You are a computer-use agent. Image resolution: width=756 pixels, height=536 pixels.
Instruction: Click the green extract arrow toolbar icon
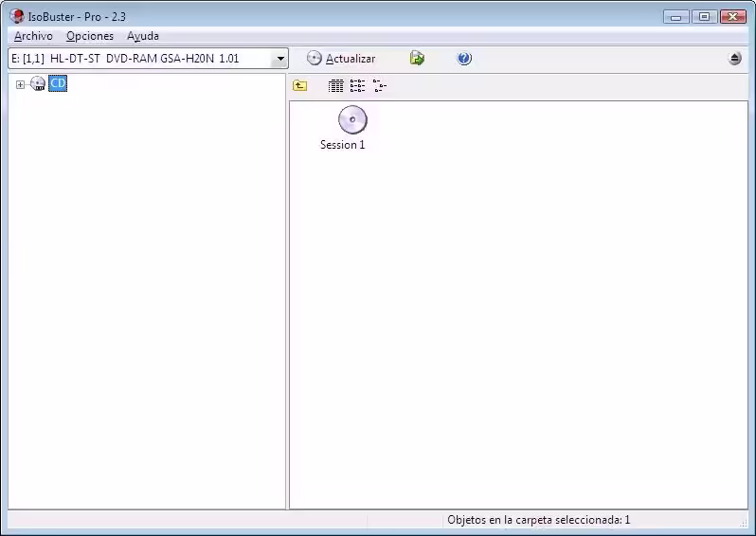point(417,59)
